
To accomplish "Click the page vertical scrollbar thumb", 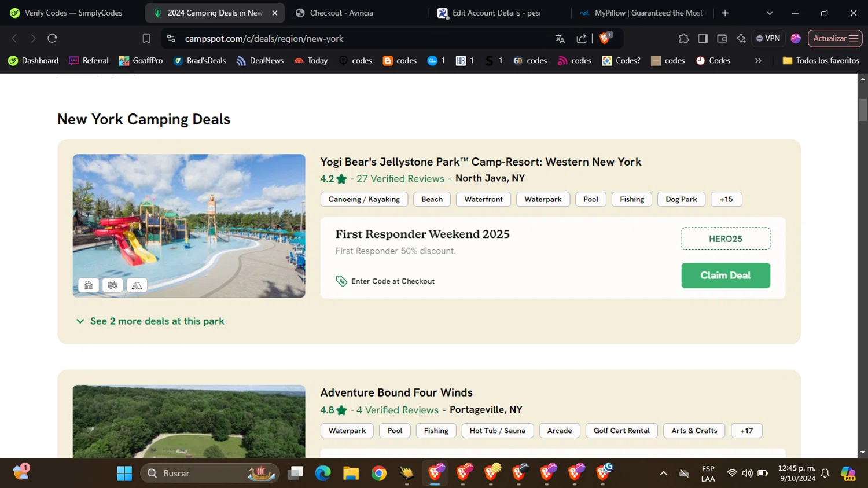I will [863, 109].
